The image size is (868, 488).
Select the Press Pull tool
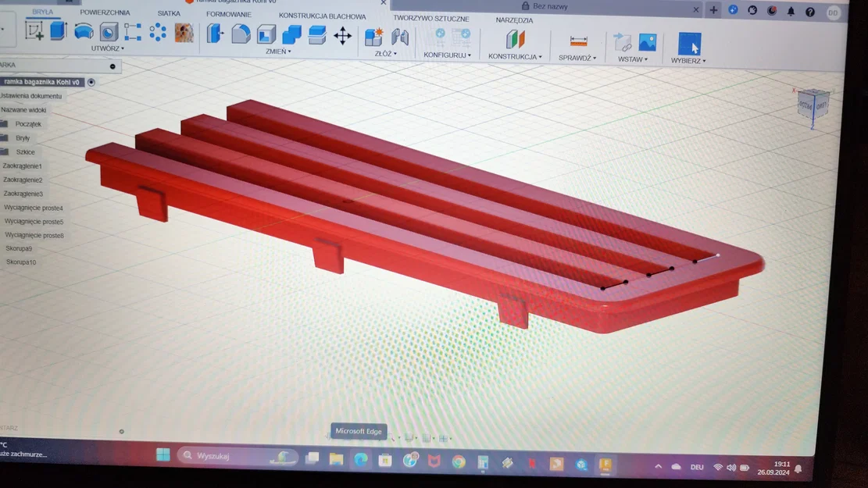[216, 34]
